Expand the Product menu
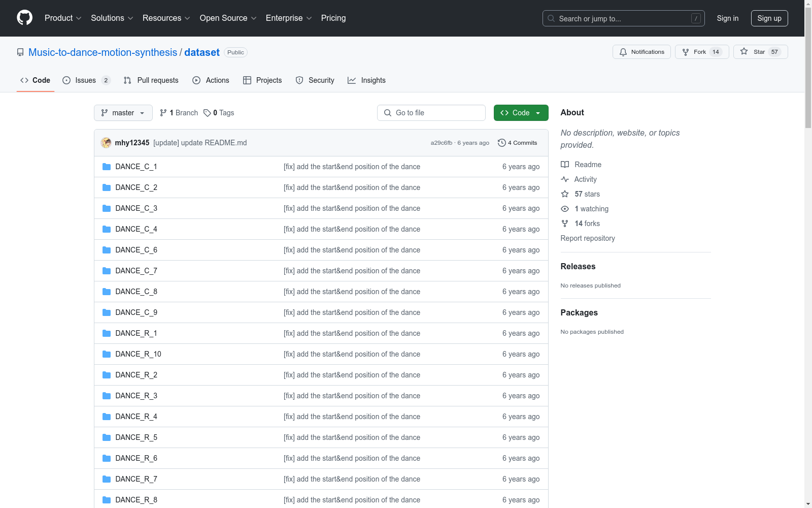This screenshot has width=812, height=508. point(63,18)
